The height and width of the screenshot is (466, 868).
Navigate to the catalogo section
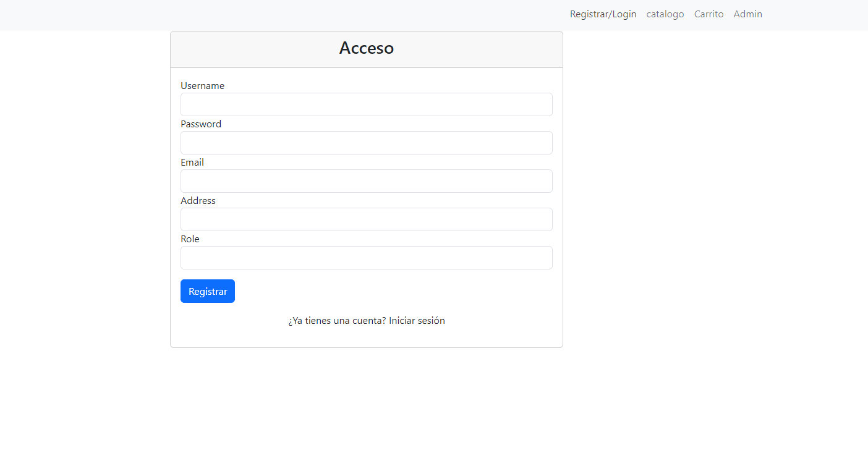[x=665, y=14]
